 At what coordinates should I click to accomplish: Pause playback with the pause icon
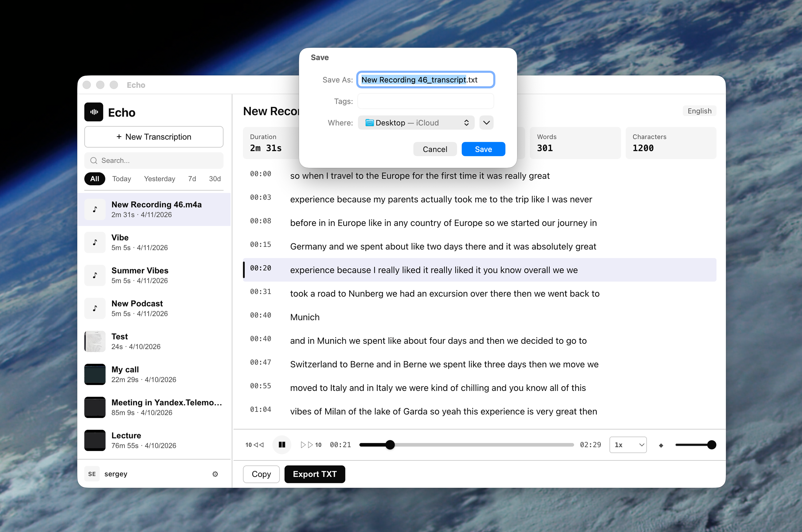coord(281,444)
